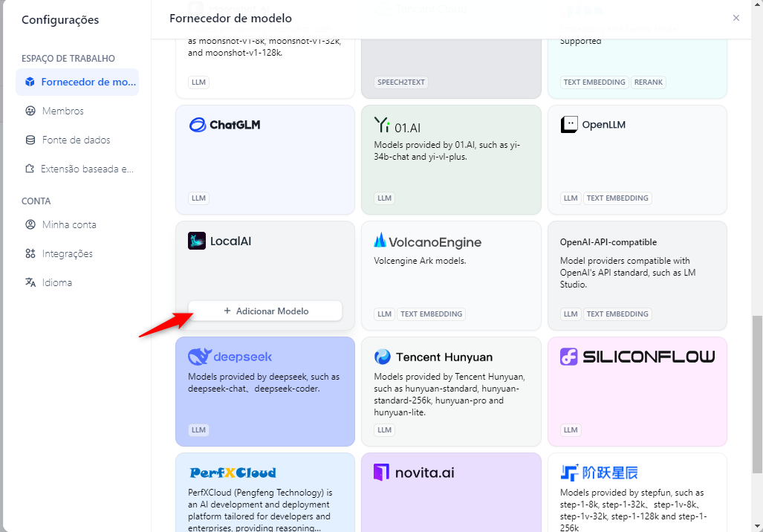The image size is (763, 532).
Task: Click the OpenLLM logo icon
Action: tap(569, 125)
